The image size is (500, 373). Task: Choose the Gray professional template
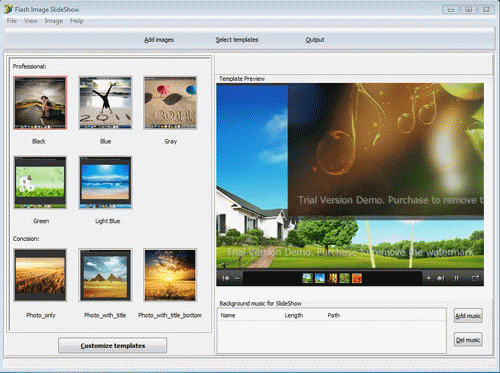(170, 103)
